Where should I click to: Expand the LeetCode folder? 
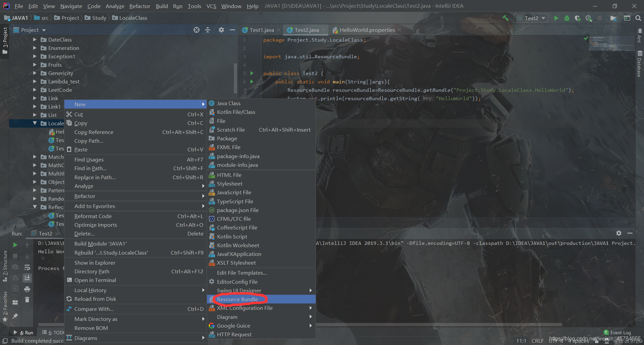click(x=35, y=90)
